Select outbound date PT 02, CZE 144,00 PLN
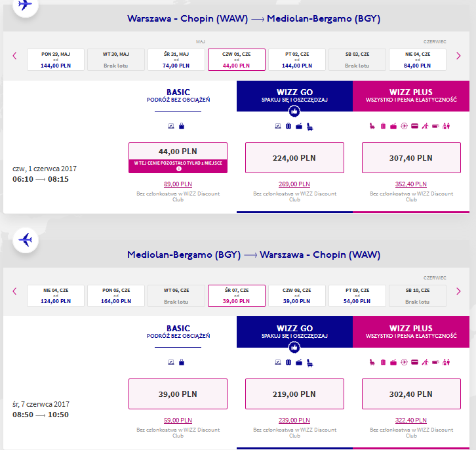Viewport: 476px width, 450px height. point(297,60)
